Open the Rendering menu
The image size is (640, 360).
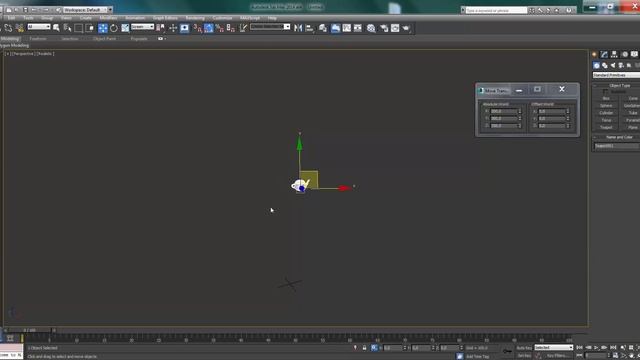[x=195, y=18]
